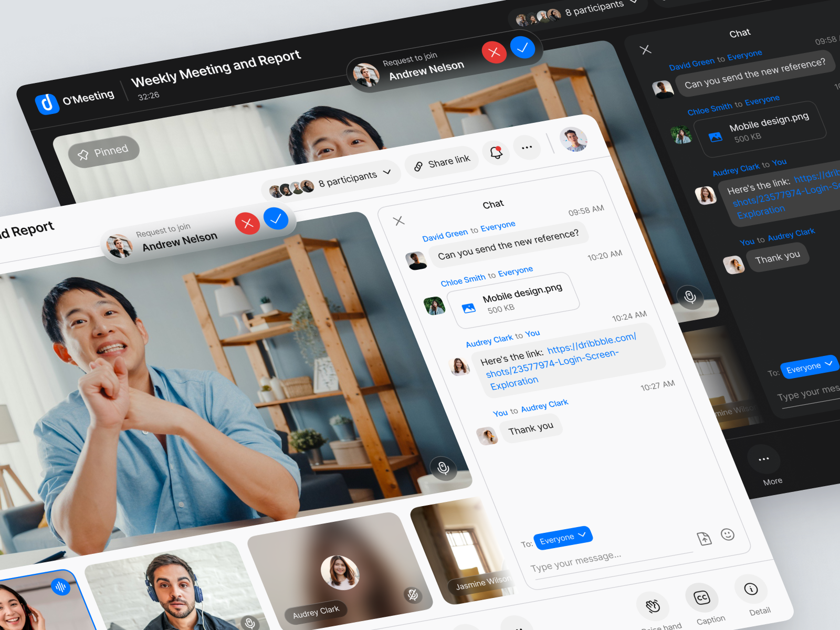Open Detail info button
The width and height of the screenshot is (840, 630).
coord(751,589)
